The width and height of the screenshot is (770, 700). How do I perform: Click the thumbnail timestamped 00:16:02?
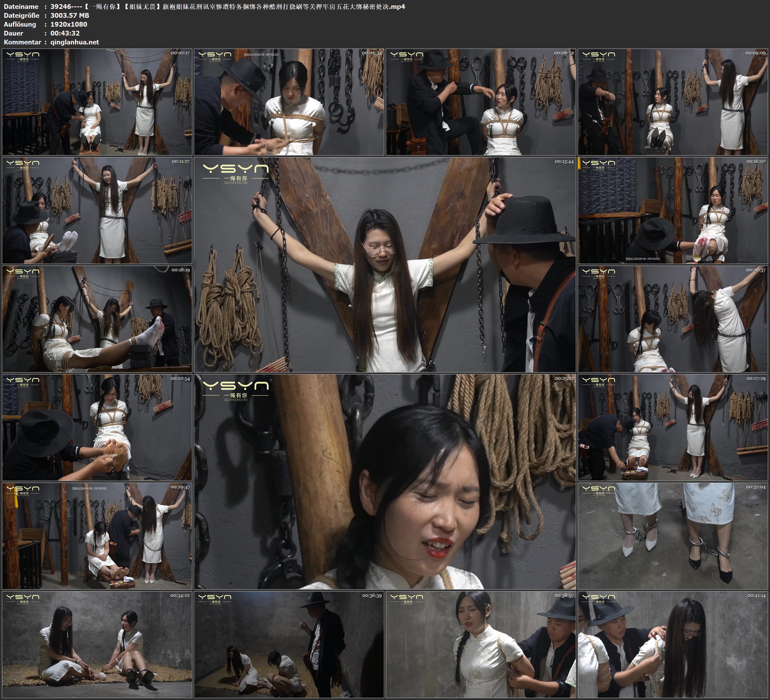[x=673, y=210]
